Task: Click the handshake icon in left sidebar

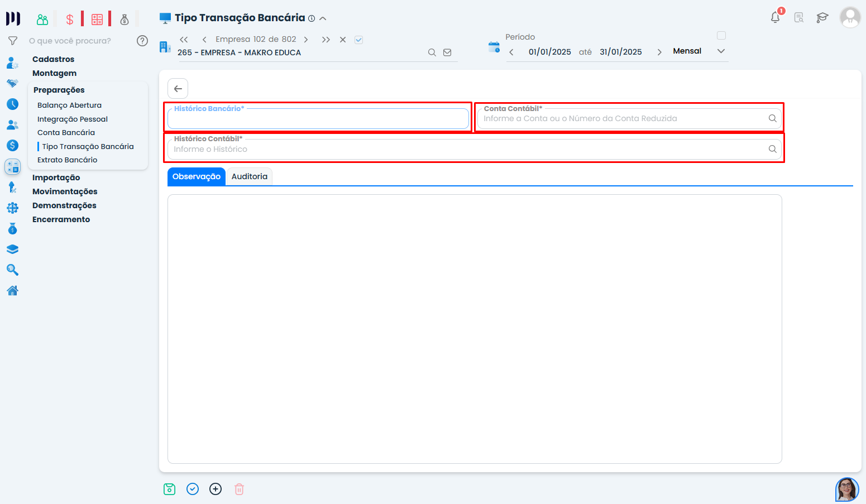Action: (12, 84)
